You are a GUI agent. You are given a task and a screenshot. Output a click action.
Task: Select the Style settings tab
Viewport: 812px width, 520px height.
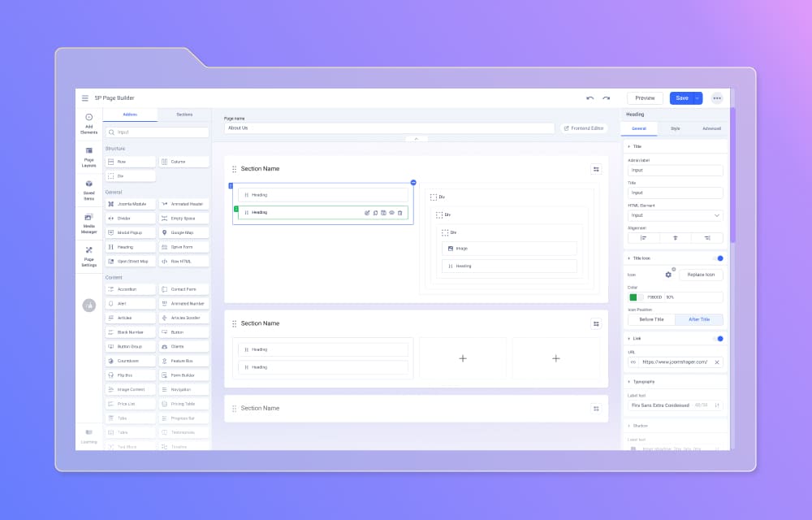click(676, 128)
